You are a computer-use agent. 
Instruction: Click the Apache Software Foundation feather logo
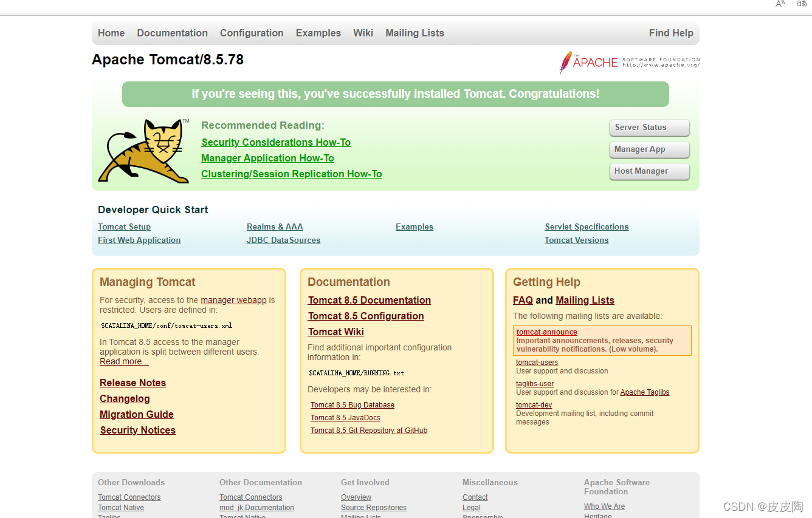(x=630, y=63)
